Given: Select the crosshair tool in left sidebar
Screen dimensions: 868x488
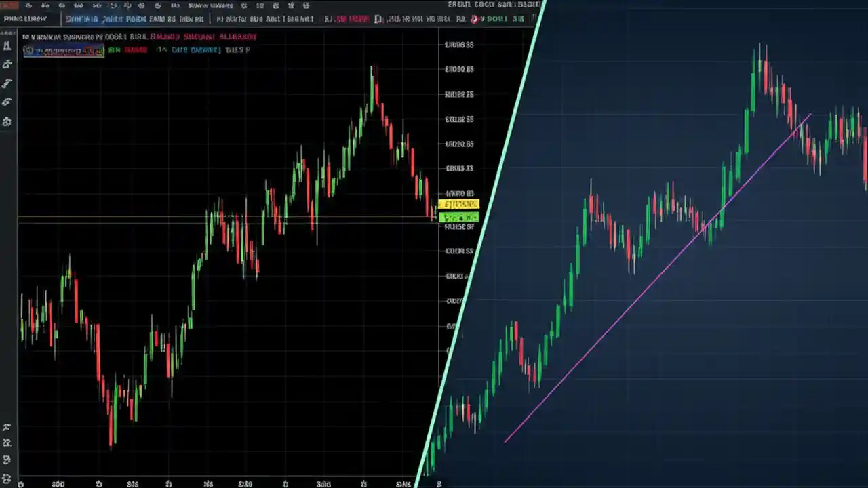Looking at the screenshot, I should pos(7,45).
